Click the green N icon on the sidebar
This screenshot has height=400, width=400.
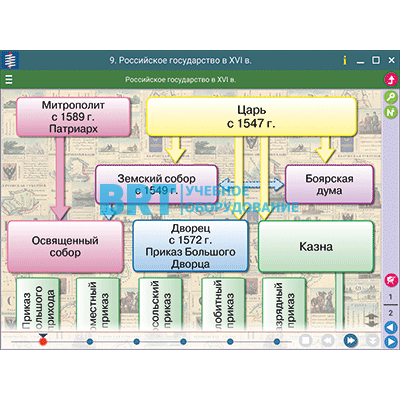pyautogui.click(x=391, y=112)
